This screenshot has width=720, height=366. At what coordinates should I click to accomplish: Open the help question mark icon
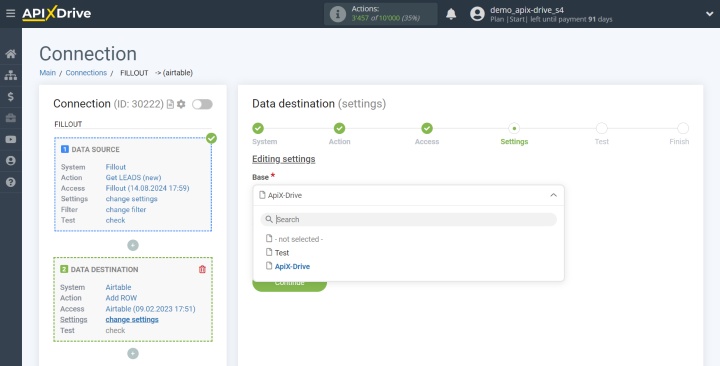coord(11,182)
